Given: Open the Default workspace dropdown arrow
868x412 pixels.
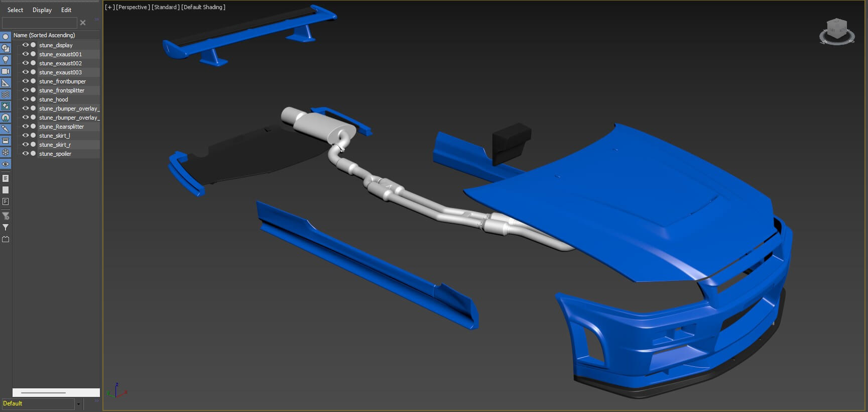Looking at the screenshot, I should [x=78, y=404].
